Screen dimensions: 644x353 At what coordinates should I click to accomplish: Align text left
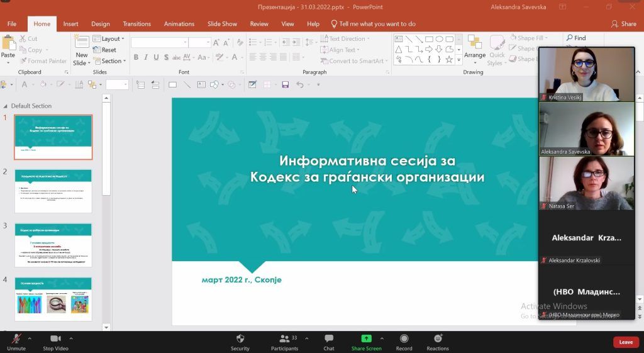tap(253, 57)
